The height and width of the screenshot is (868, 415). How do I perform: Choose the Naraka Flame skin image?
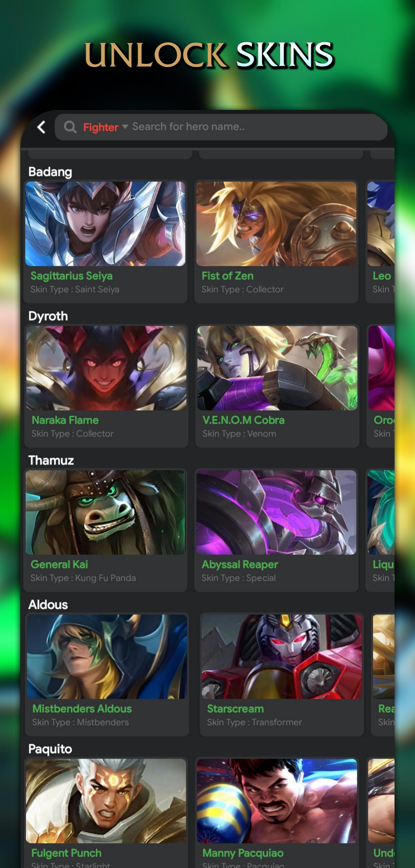pos(106,368)
